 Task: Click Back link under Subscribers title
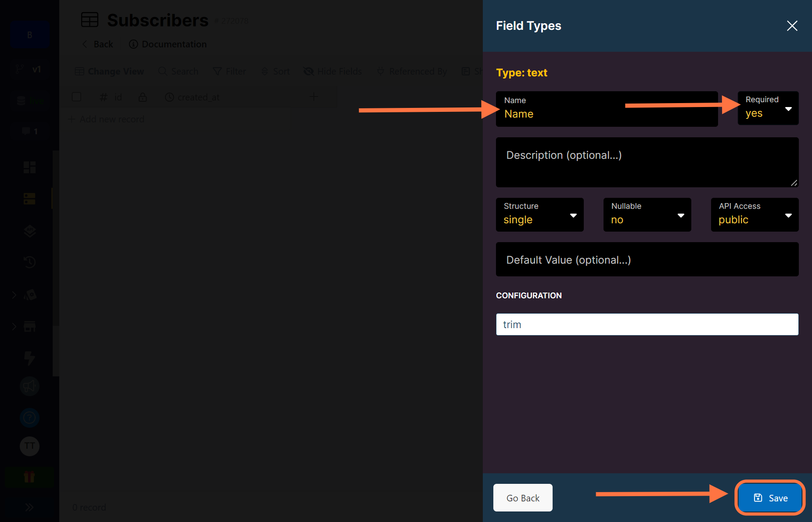(97, 44)
